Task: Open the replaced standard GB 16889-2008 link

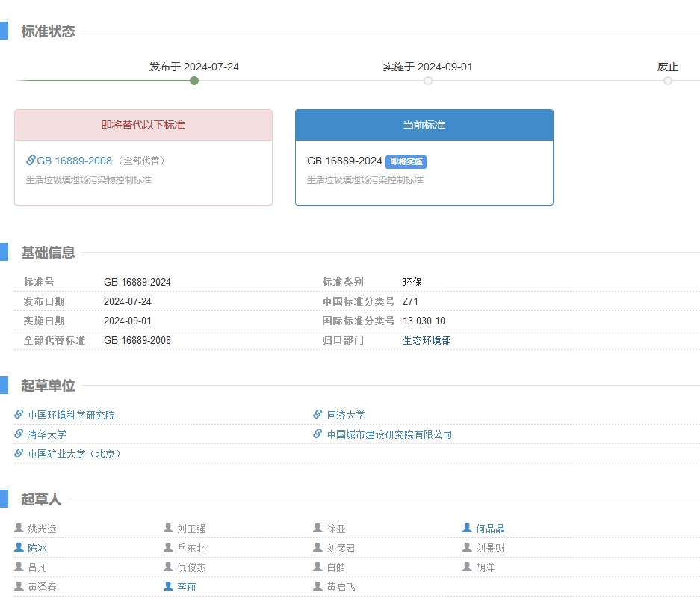Action: pos(74,161)
